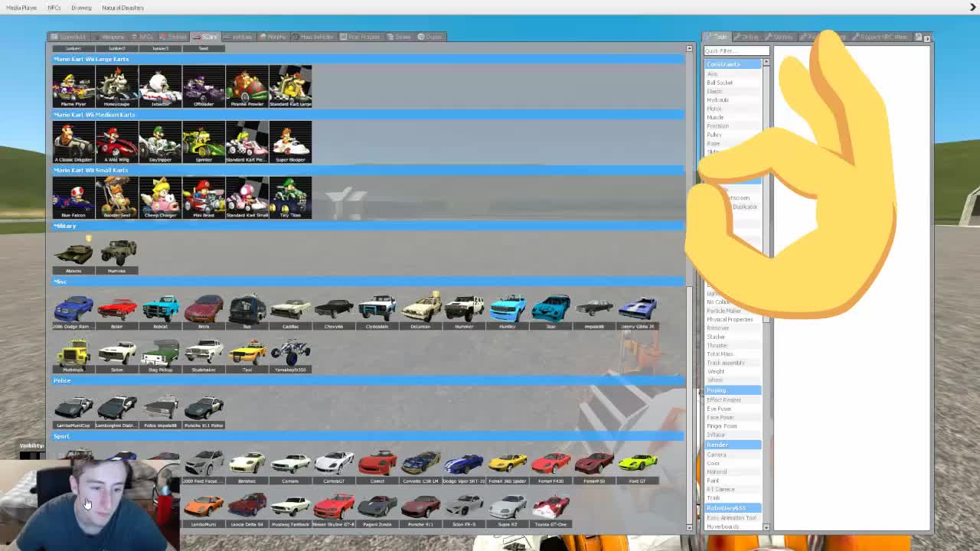Select the Wild Wing kart
980x551 pixels.
tap(117, 142)
